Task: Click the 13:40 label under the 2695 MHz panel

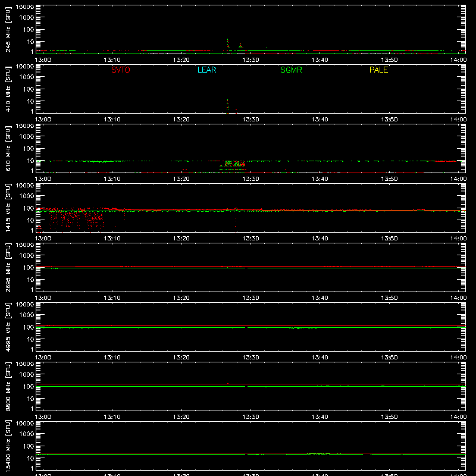Action: click(x=320, y=298)
